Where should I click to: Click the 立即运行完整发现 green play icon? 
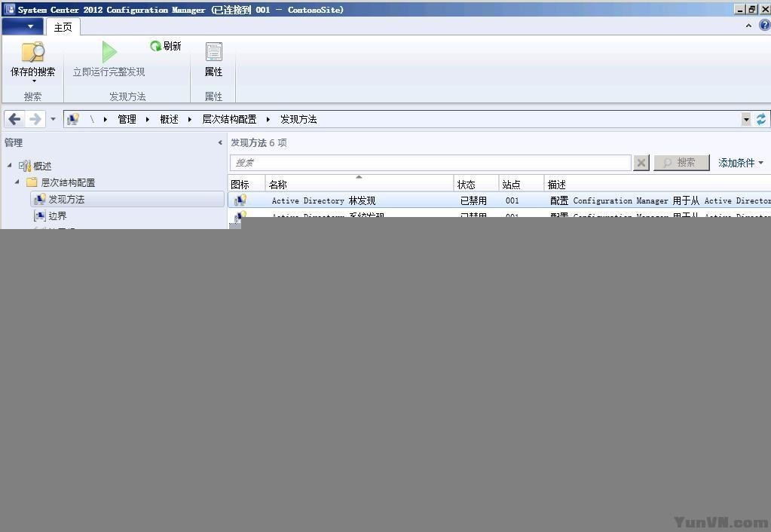[x=109, y=52]
